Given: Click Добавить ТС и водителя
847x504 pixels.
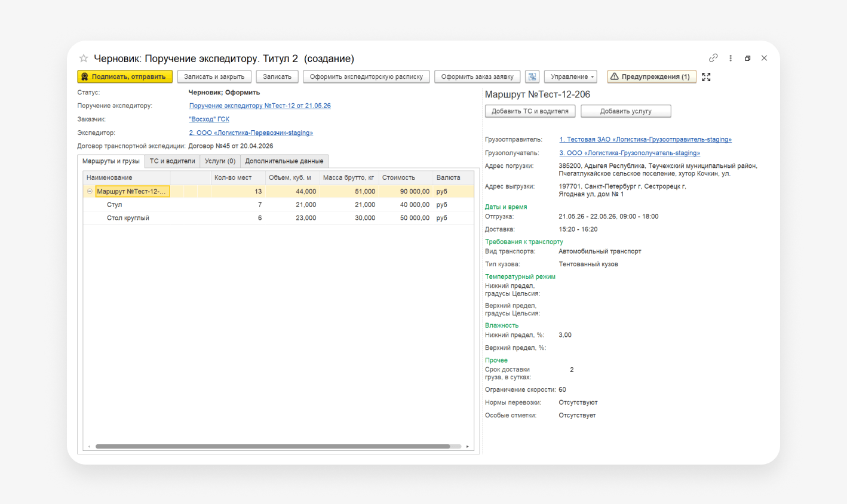Looking at the screenshot, I should point(530,111).
